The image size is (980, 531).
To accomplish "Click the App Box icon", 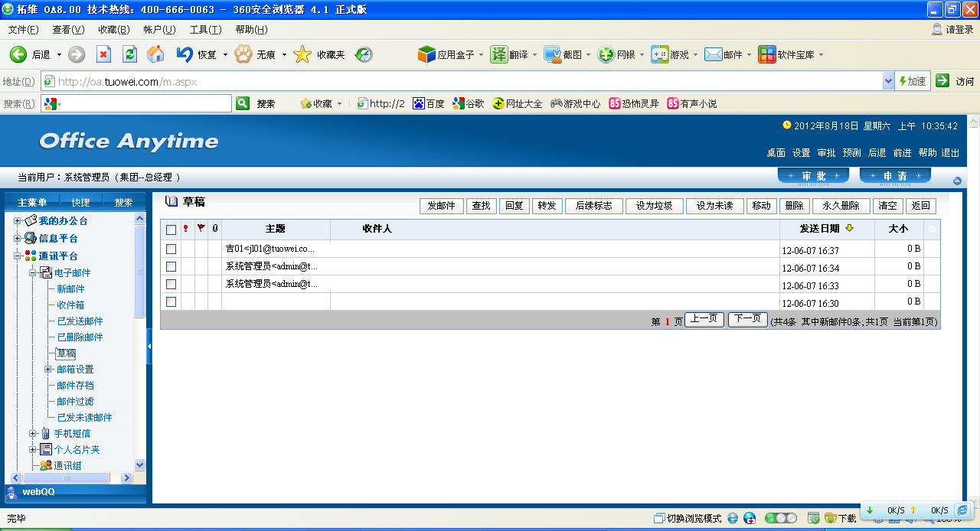I will (426, 54).
